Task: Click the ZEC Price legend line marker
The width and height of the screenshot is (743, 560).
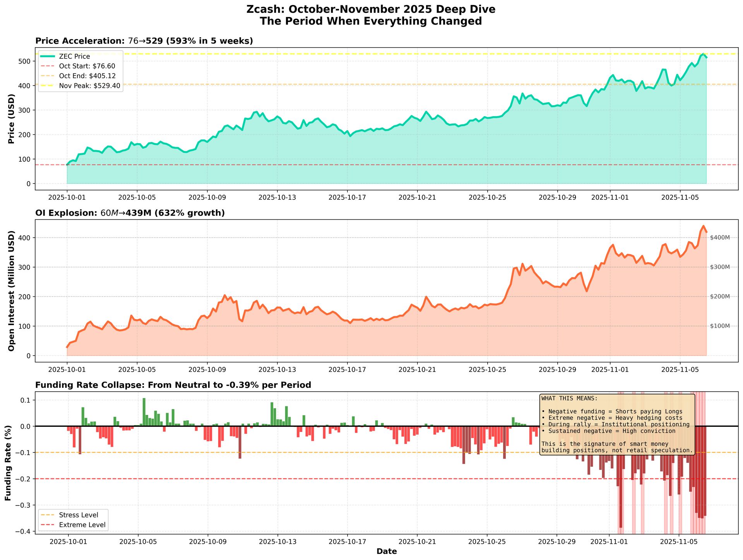Action: 48,57
